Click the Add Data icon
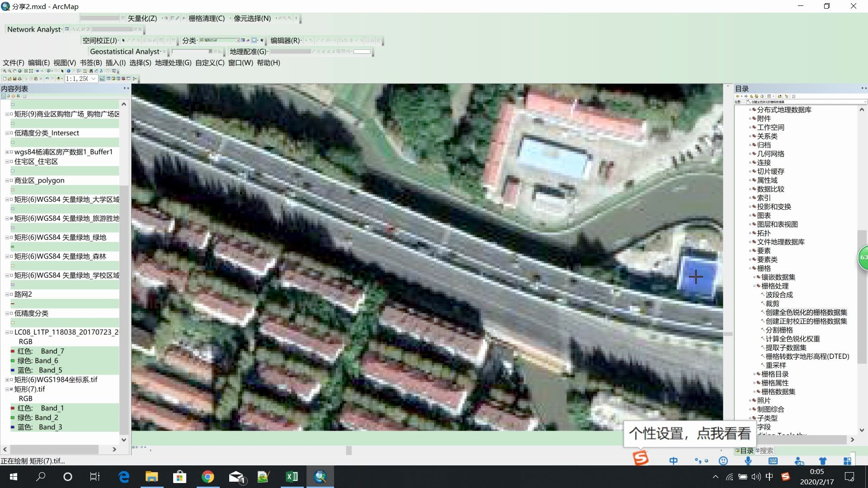 [x=58, y=79]
